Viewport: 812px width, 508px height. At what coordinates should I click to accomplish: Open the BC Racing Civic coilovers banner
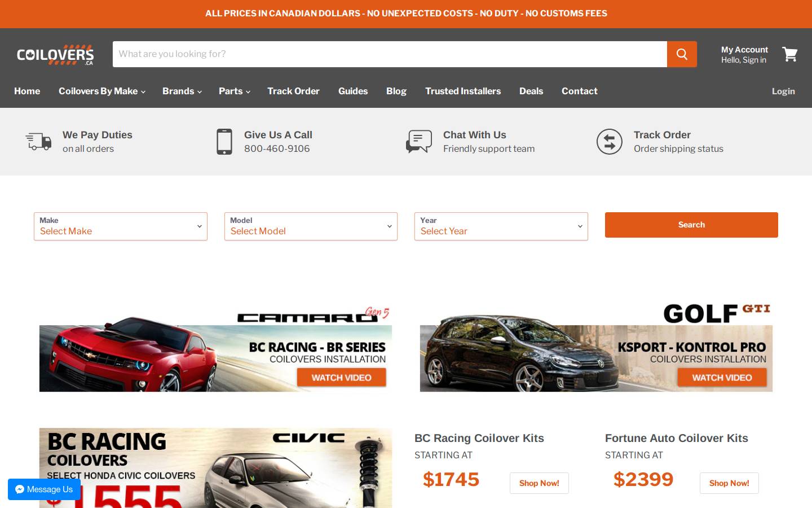215,468
